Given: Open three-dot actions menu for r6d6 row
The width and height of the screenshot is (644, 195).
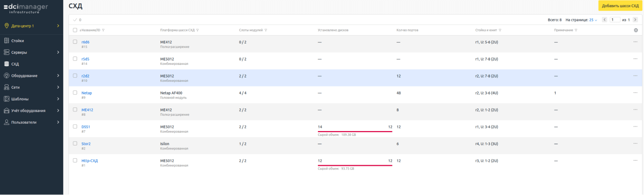Looking at the screenshot, I should point(635,42).
